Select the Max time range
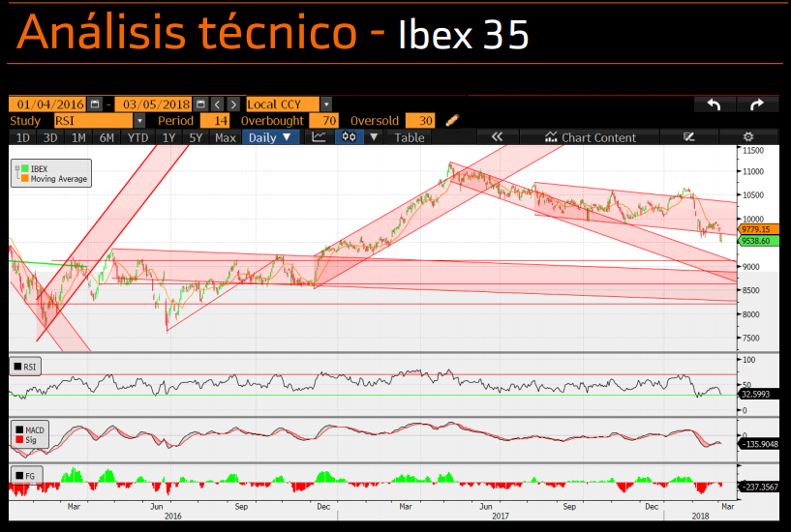The image size is (791, 532). click(225, 137)
